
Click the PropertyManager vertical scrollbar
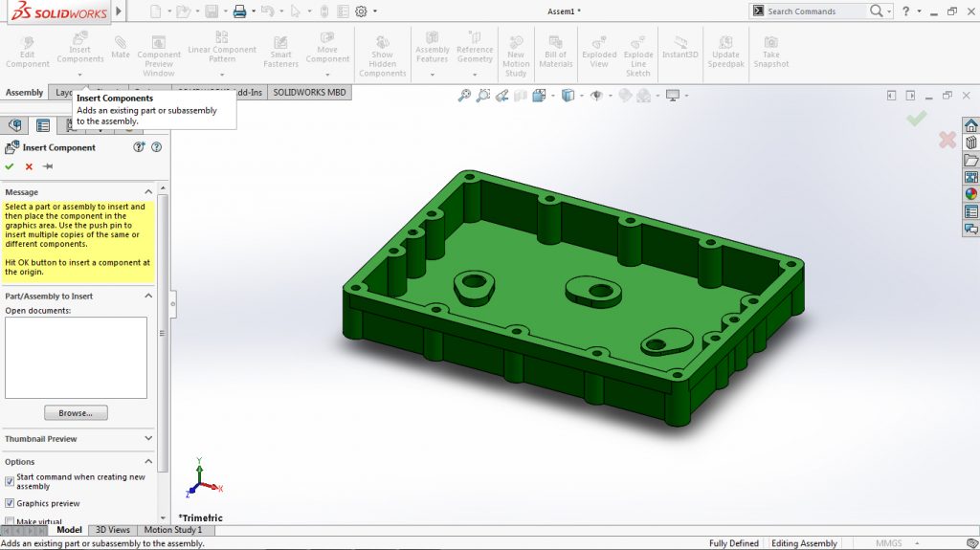[163, 331]
